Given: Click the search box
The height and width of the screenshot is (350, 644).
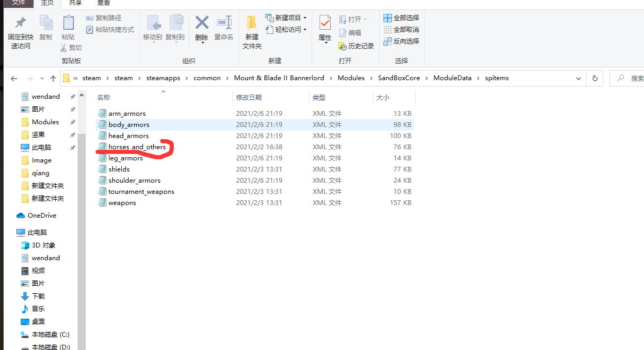Looking at the screenshot, I should point(626,78).
